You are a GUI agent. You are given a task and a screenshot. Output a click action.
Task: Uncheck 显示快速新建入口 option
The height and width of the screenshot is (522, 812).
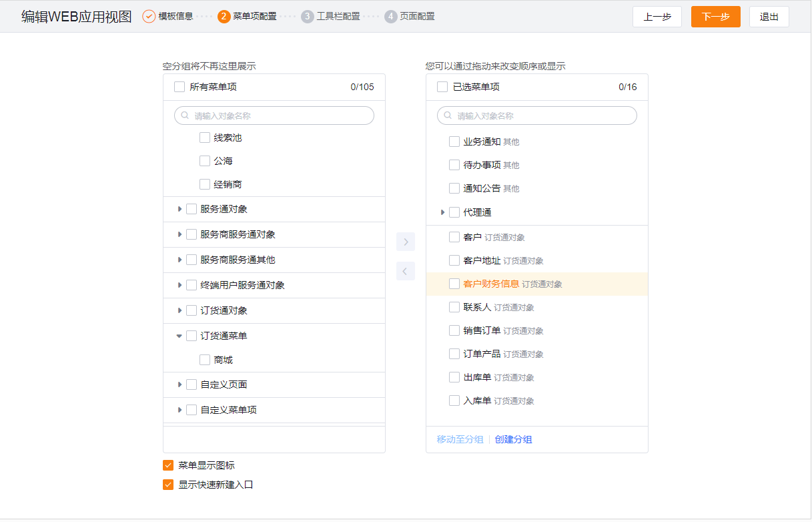click(x=168, y=485)
